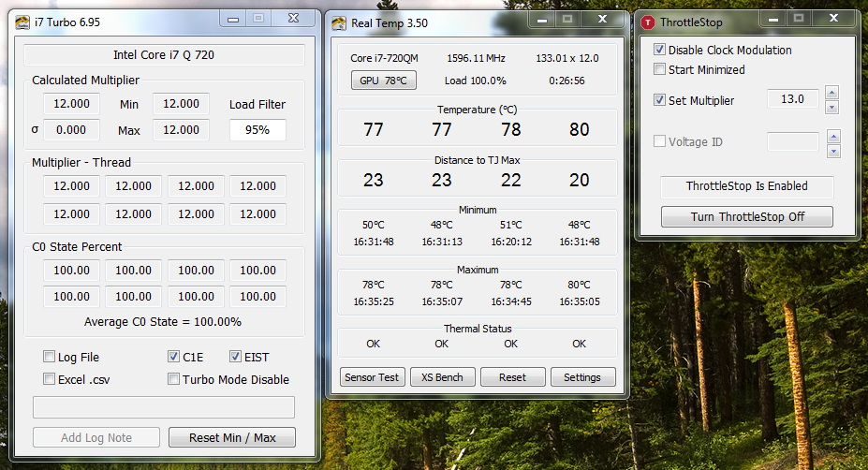The width and height of the screenshot is (868, 470).
Task: Click the 16:20:12 minimum timestamp
Action: pyautogui.click(x=511, y=242)
